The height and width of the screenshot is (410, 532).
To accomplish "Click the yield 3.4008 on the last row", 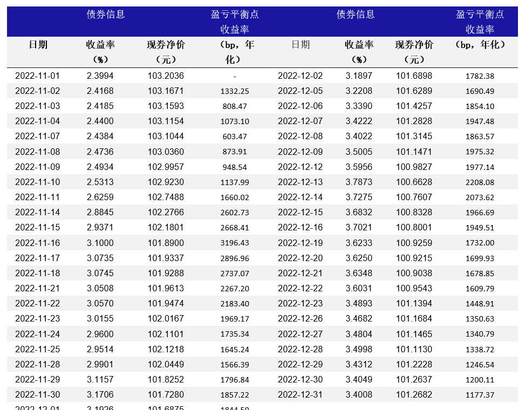I will tap(358, 394).
